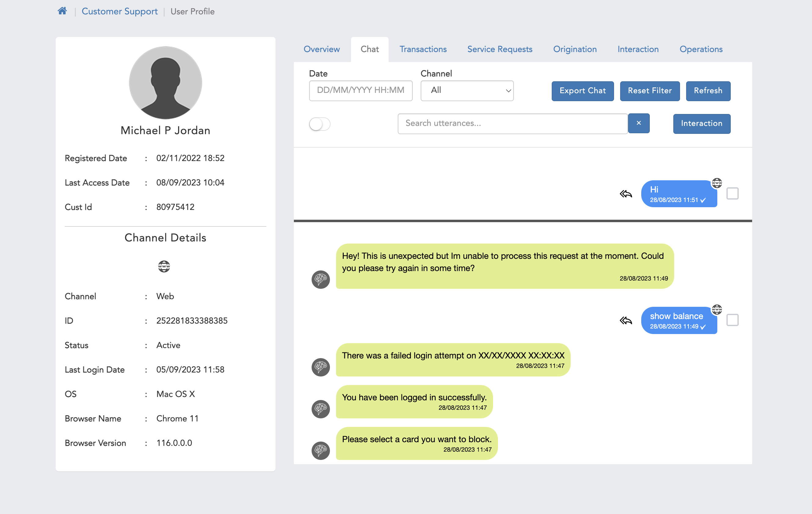Click the Refresh button to reload chat
Image resolution: width=812 pixels, height=514 pixels.
pos(708,91)
